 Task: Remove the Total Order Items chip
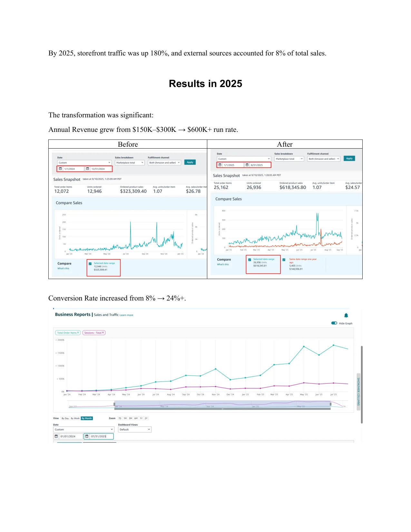pyautogui.click(x=78, y=333)
